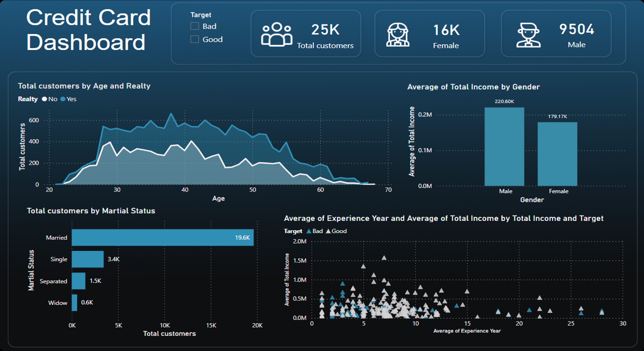Viewport: 644px width, 351px height.
Task: Click the 0.6K Widow data label
Action: (x=87, y=303)
